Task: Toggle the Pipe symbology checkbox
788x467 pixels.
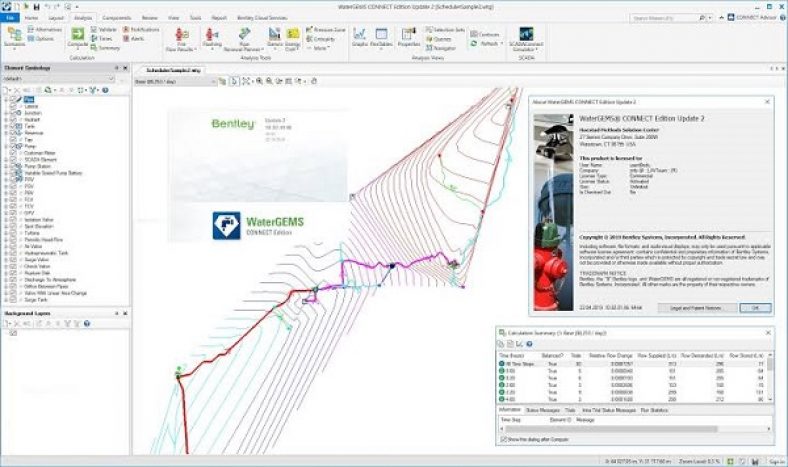Action: (x=13, y=100)
